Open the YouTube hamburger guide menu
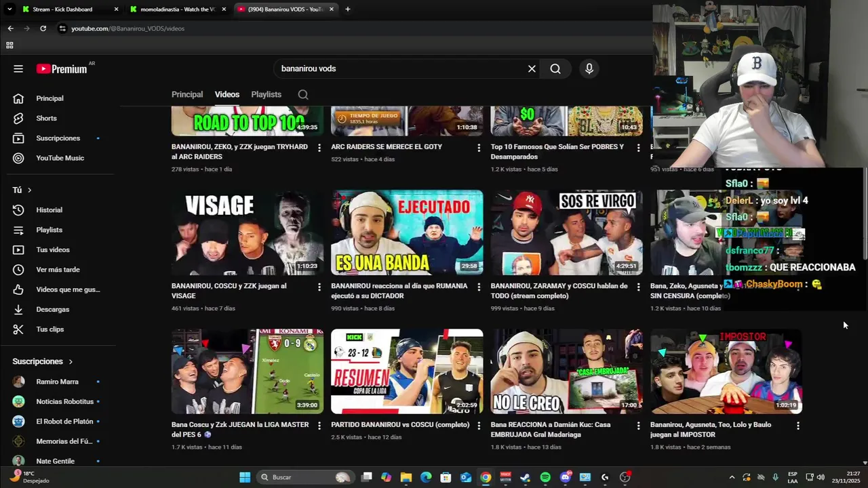 pos(18,68)
